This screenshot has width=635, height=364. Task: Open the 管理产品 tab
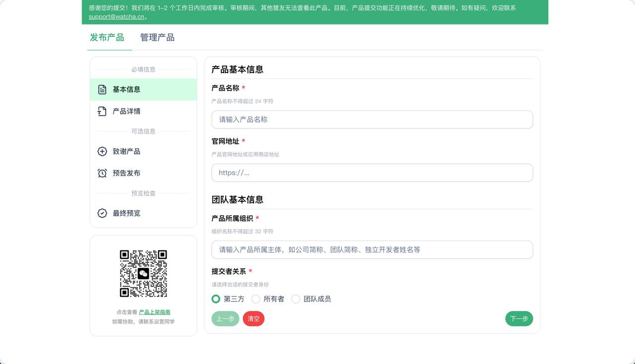pyautogui.click(x=157, y=38)
